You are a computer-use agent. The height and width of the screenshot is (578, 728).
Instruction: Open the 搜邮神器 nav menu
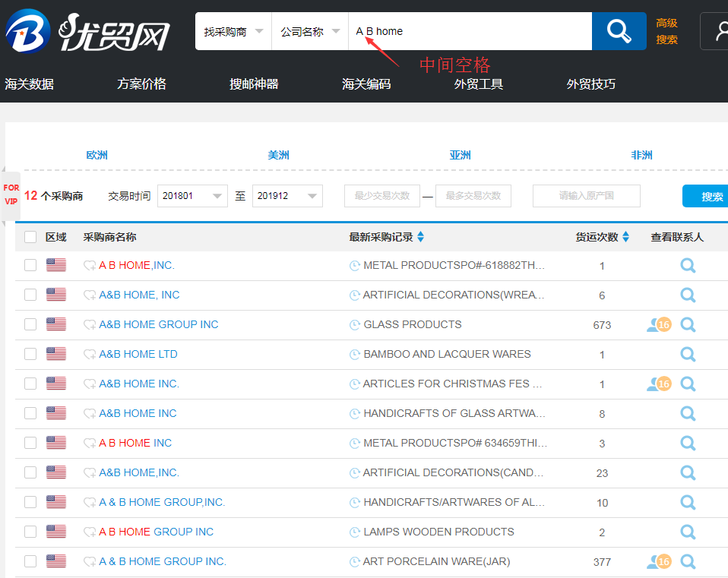(x=254, y=84)
